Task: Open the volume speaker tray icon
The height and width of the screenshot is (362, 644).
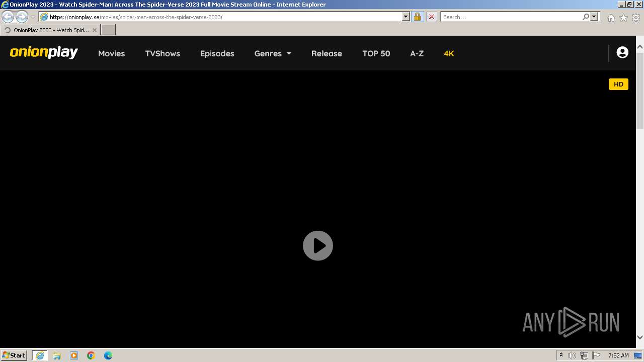Action: coord(572,355)
